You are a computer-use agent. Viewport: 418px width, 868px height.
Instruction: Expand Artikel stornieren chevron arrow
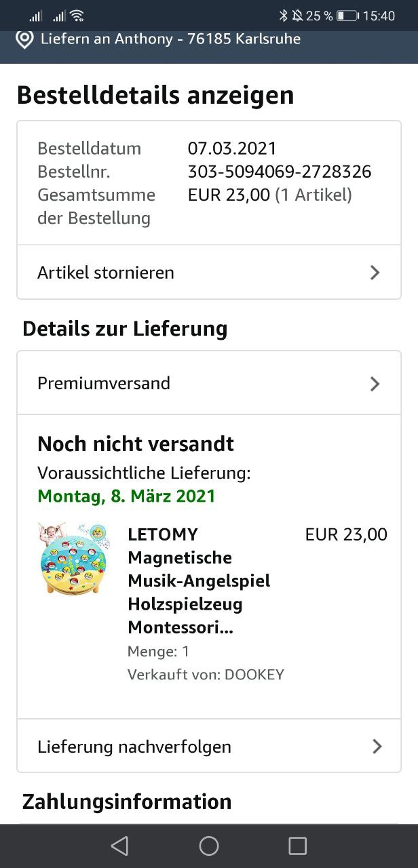(x=375, y=273)
